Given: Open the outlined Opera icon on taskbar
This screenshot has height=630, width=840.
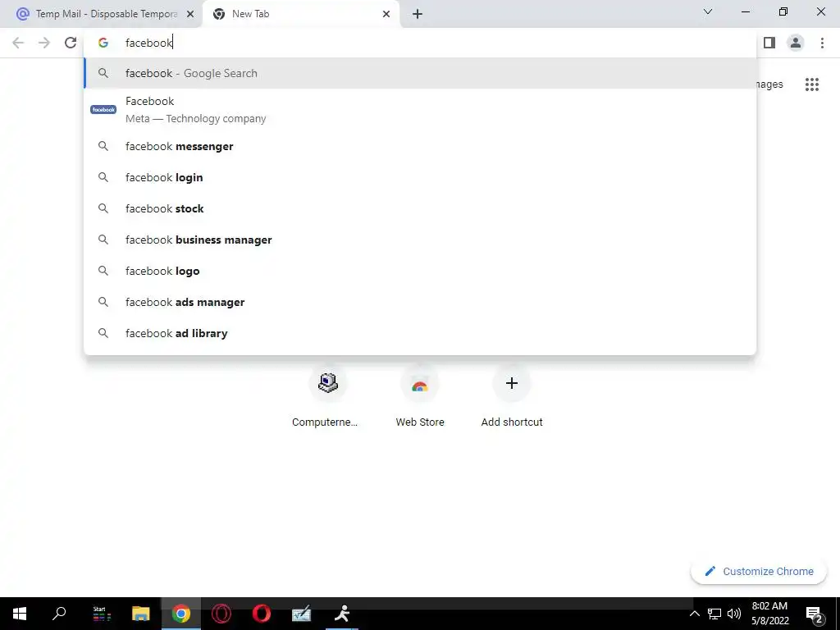Looking at the screenshot, I should (x=221, y=614).
